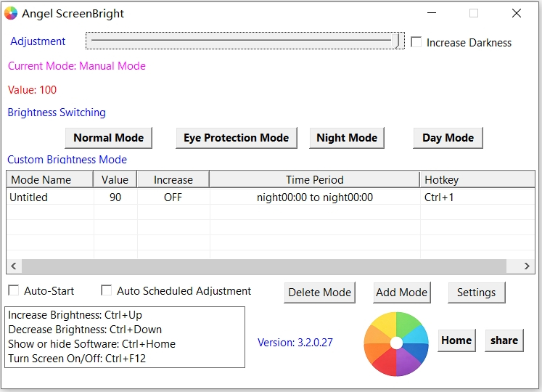The image size is (542, 392).
Task: Click the Current Mode: Manual Mode label
Action: coord(77,66)
